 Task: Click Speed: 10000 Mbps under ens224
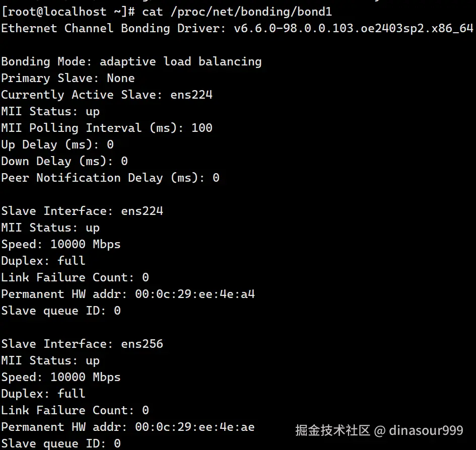click(60, 244)
